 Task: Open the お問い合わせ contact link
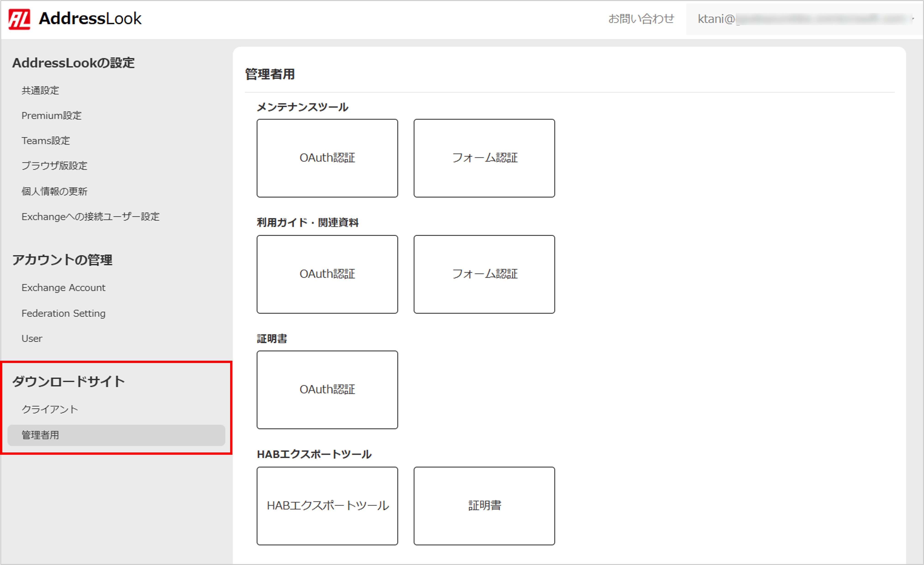(641, 19)
